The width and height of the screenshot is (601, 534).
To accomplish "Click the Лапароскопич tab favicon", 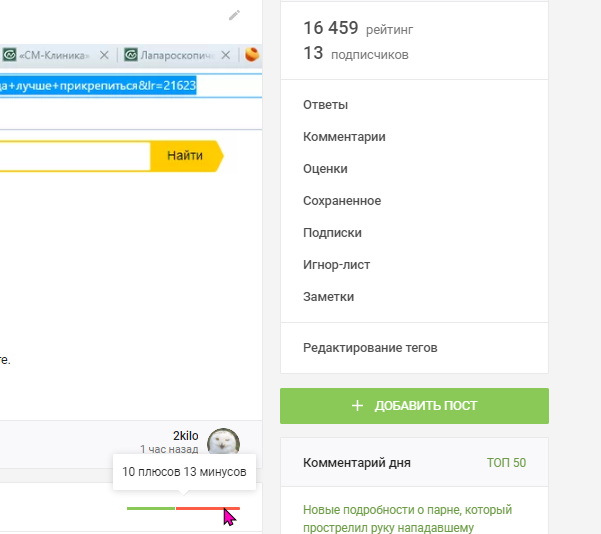I will [130, 54].
